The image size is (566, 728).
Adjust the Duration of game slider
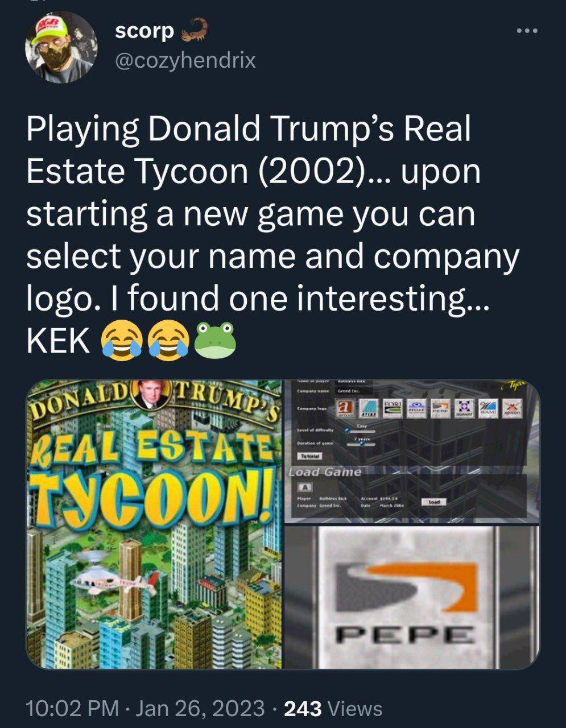coord(361,444)
